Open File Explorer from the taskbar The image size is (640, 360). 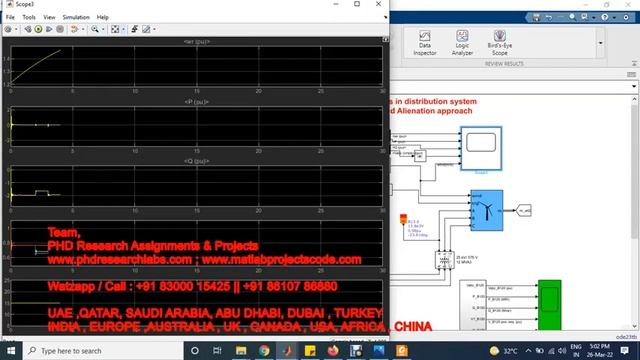pyautogui.click(x=241, y=351)
